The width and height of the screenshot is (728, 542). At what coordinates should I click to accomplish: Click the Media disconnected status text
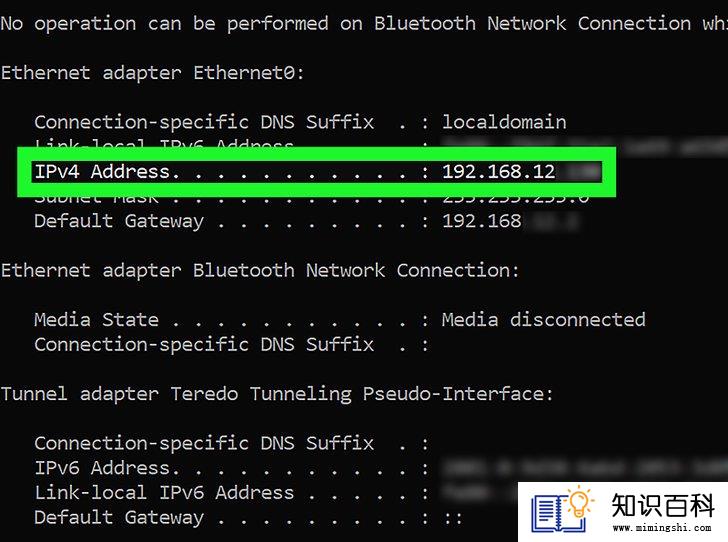(x=544, y=320)
